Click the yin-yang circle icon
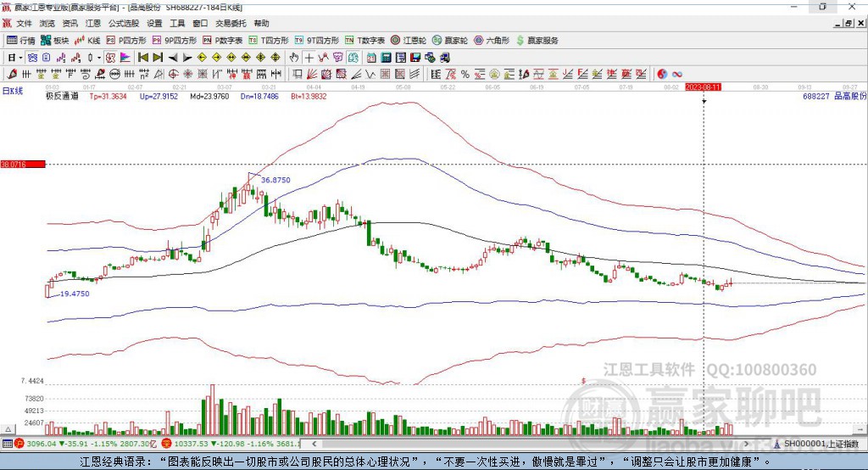 [663, 74]
